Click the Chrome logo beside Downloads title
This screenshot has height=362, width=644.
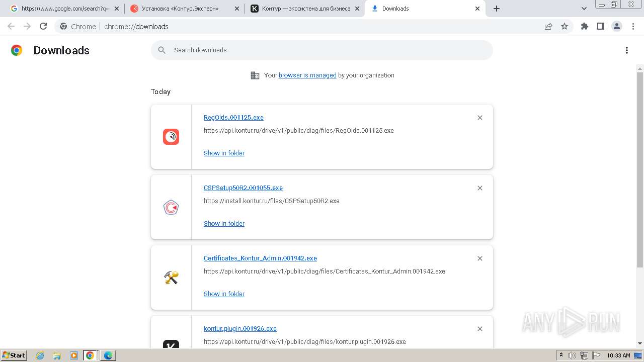point(17,50)
